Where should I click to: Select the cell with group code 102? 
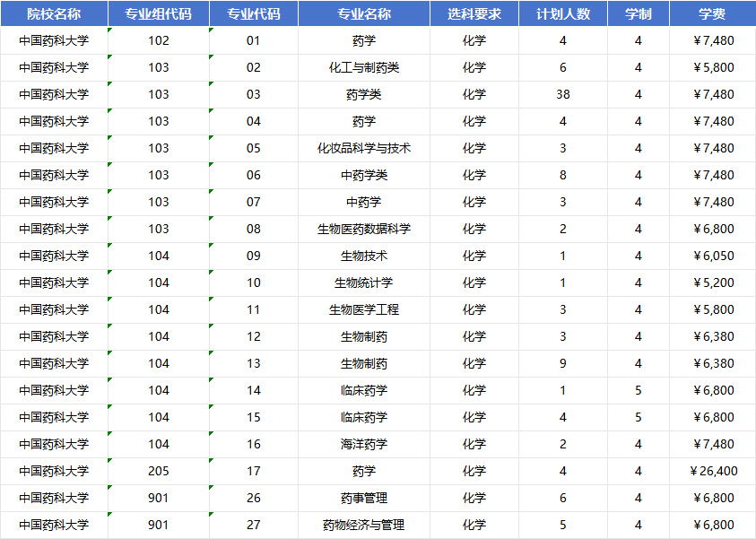pos(159,40)
